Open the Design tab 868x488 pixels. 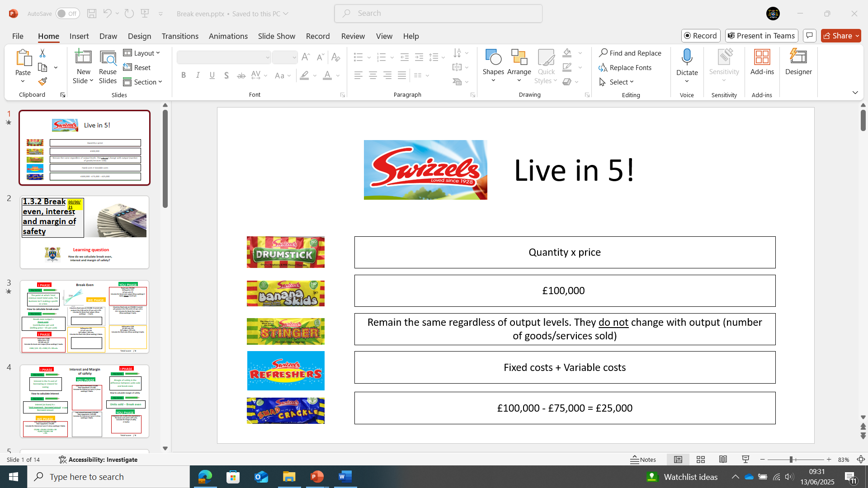pyautogui.click(x=139, y=36)
